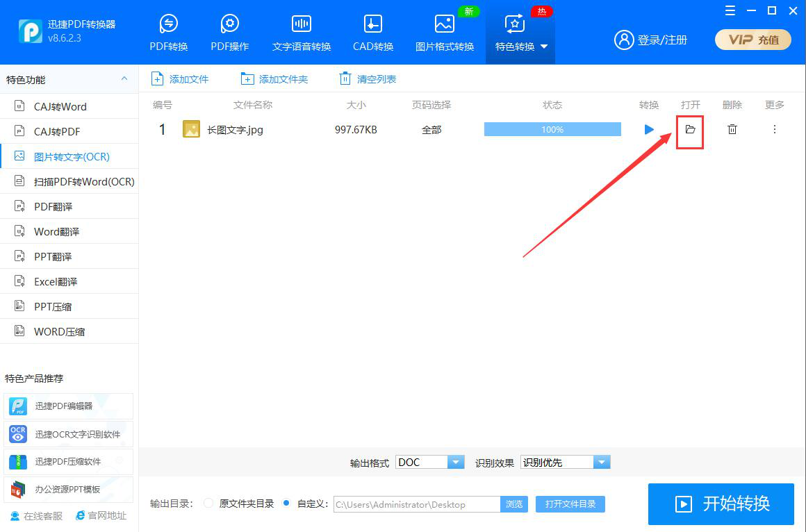This screenshot has width=806, height=532.
Task: Open 办公资源PPT模板 recommendation
Action: click(x=68, y=490)
